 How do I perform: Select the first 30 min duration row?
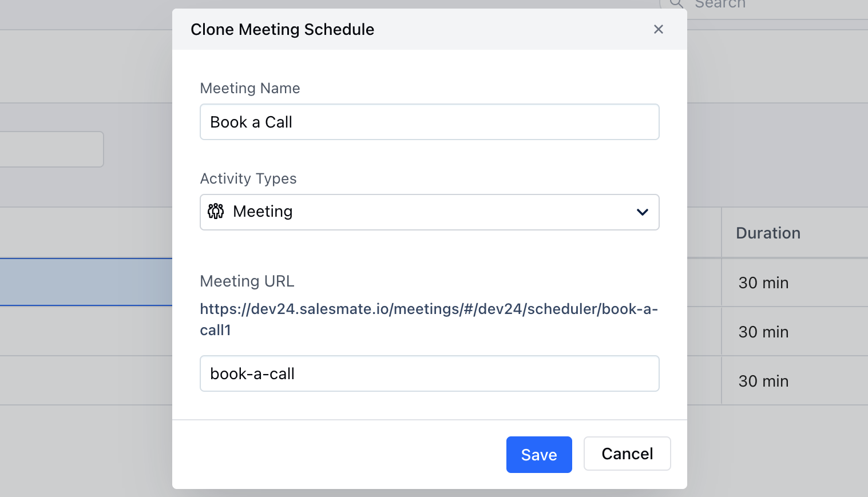(763, 283)
